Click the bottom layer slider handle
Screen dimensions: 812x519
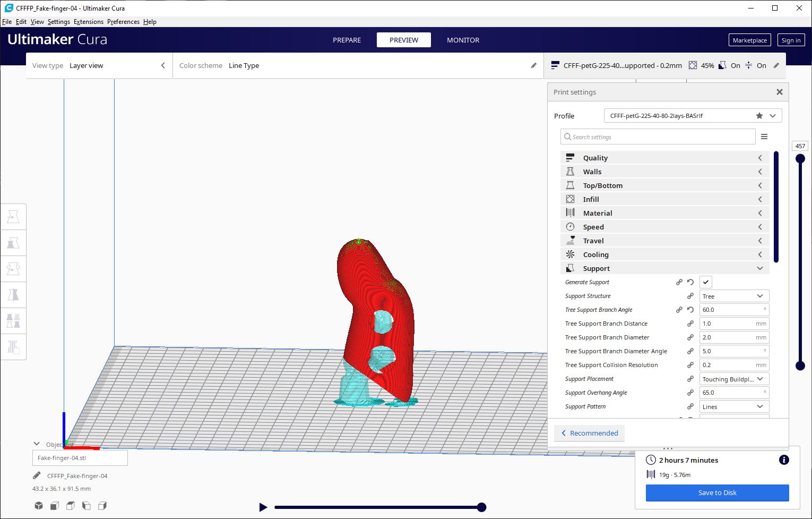point(800,365)
